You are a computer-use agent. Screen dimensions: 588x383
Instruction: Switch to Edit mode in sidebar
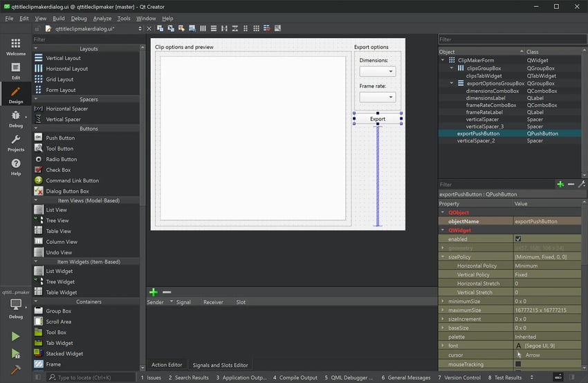click(x=15, y=71)
